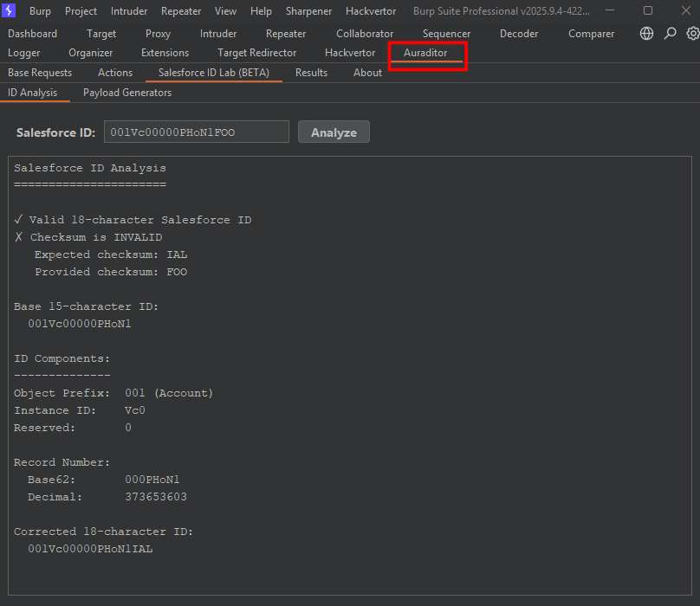Open the Burp menu
Viewport: 700px width, 606px height.
[40, 11]
